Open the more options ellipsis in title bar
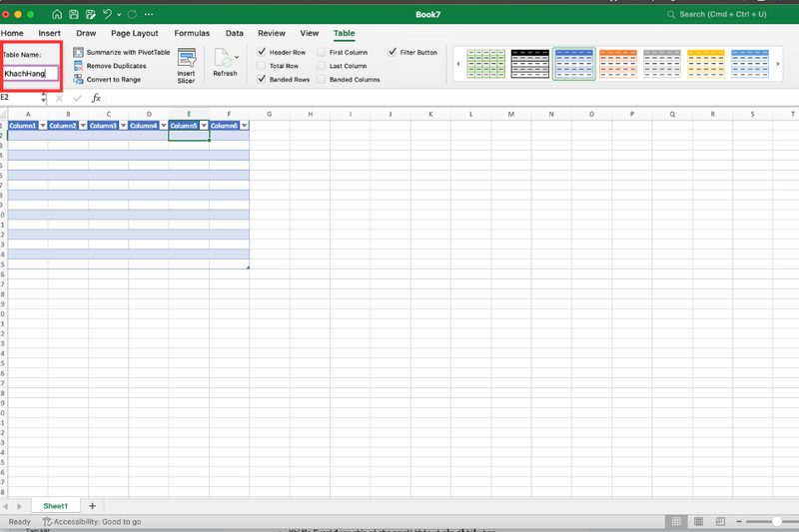The width and height of the screenshot is (799, 532). [149, 14]
